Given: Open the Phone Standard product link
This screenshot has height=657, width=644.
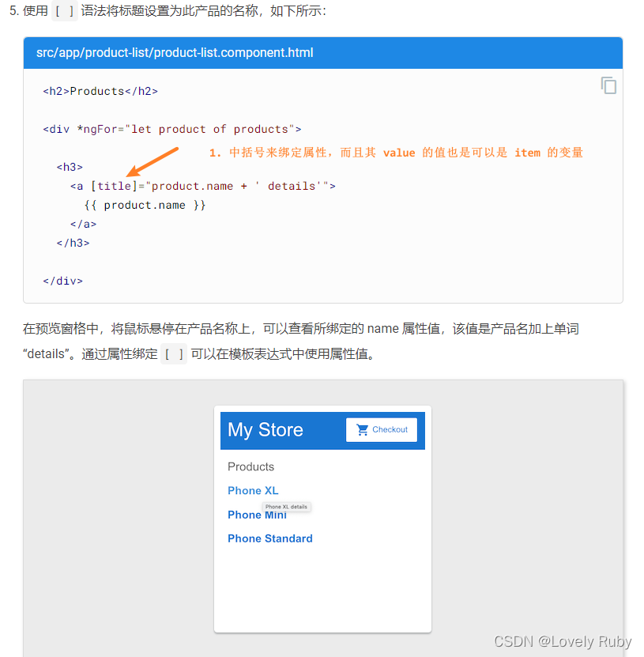Looking at the screenshot, I should coord(270,539).
